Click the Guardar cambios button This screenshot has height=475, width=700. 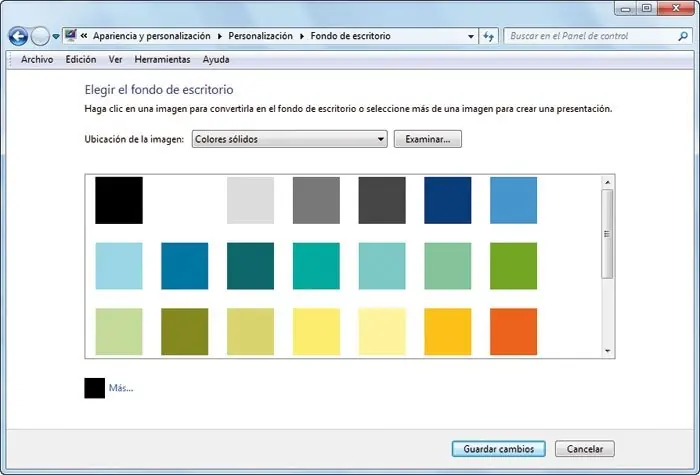point(499,449)
